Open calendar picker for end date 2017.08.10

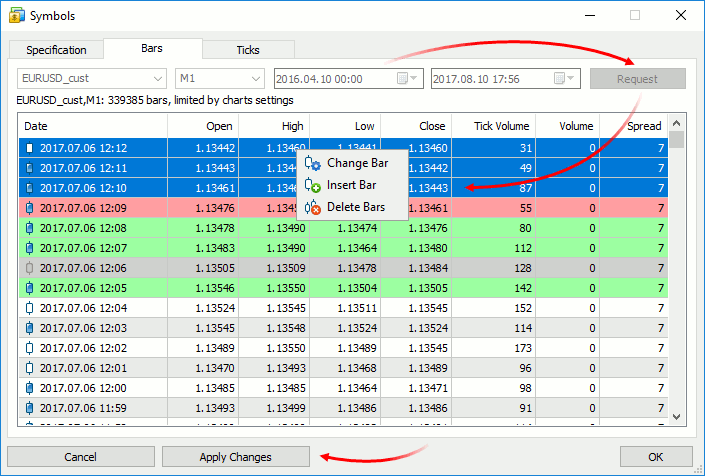564,79
